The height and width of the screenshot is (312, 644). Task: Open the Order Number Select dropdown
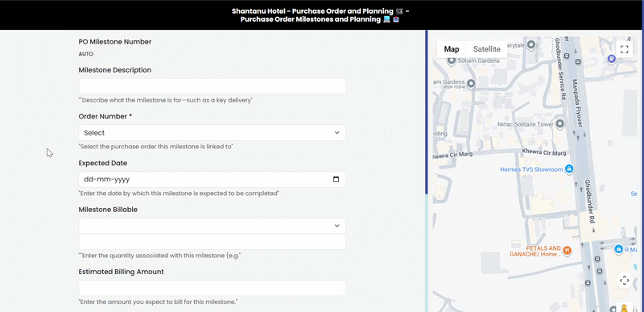pos(212,133)
